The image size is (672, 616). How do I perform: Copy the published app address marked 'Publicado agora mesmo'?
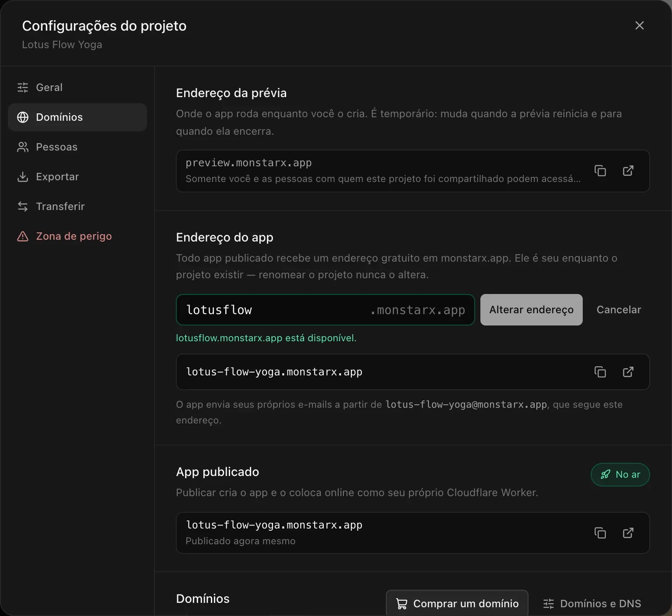(600, 533)
